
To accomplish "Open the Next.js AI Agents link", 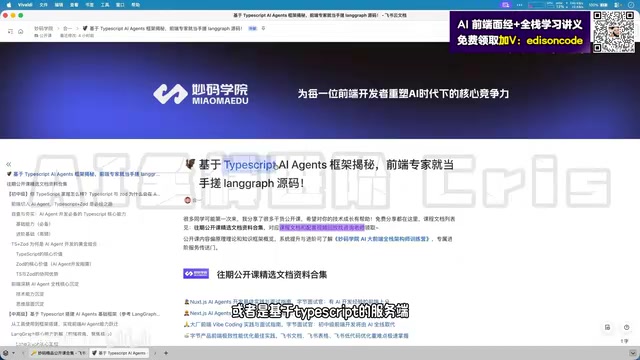I will click(210, 313).
